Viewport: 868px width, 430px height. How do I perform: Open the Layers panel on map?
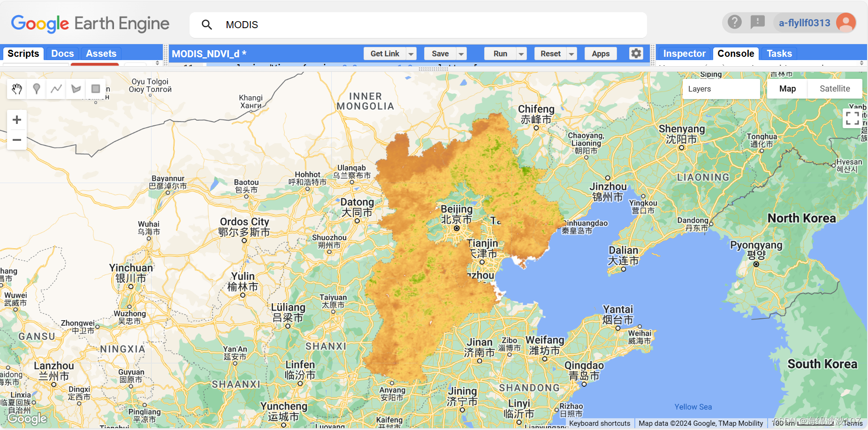pyautogui.click(x=721, y=89)
